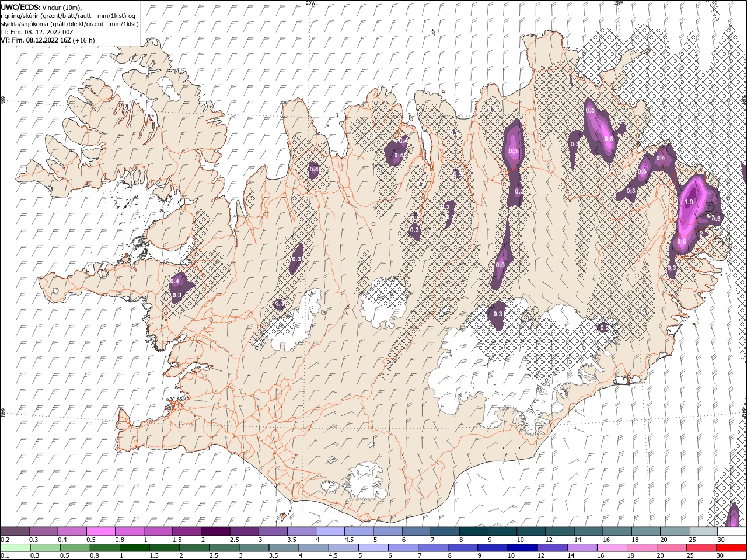Select bottom-row rain swatch between 2 and 2.5
The width and height of the screenshot is (747, 560).
pos(194,548)
